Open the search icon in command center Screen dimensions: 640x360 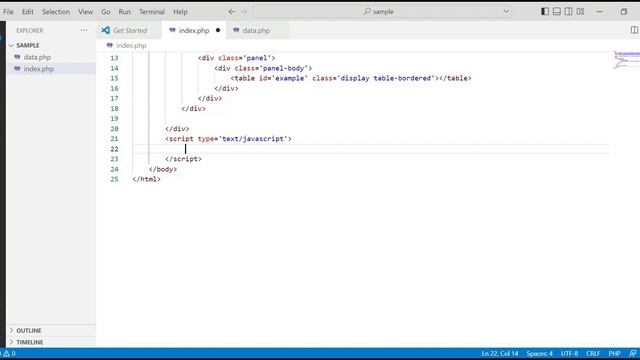point(367,11)
